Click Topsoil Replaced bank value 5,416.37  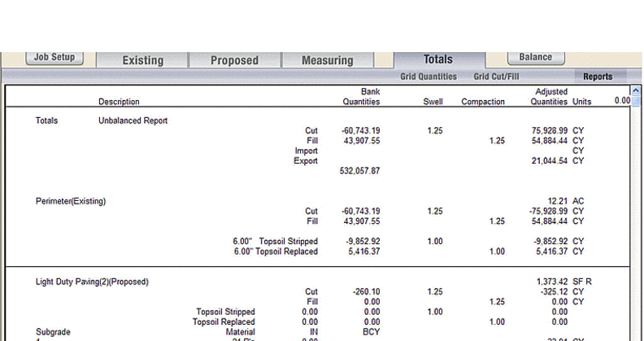tap(364, 251)
